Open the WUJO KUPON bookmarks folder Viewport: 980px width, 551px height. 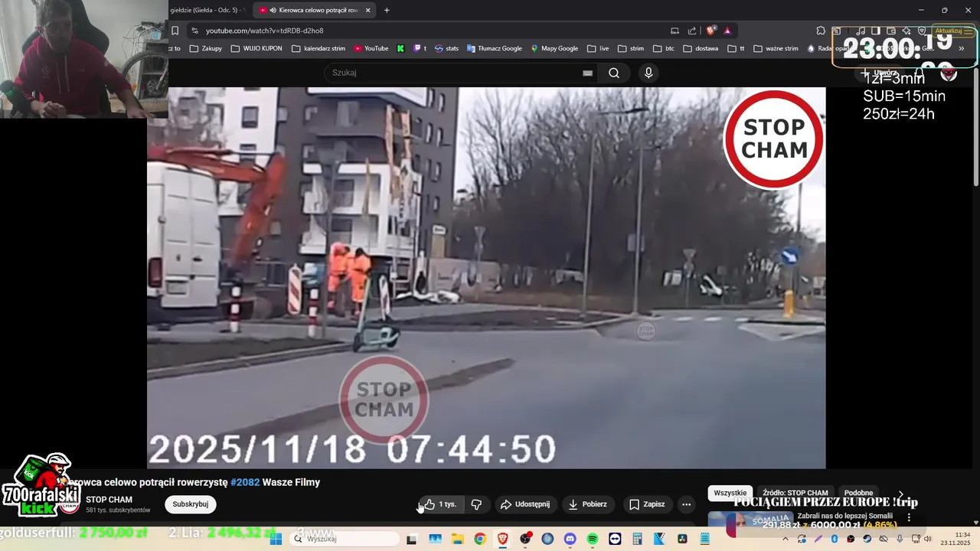coord(256,48)
